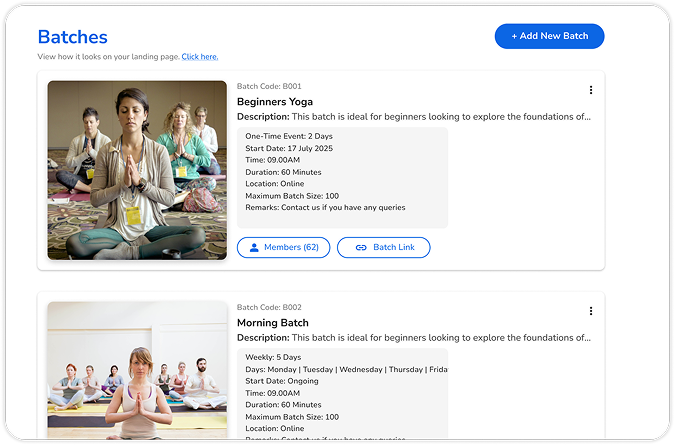Click 'Remarks: Contact us if you have any queries' in Beginners Yoga
Image resolution: width=675 pixels, height=445 pixels.
click(325, 207)
